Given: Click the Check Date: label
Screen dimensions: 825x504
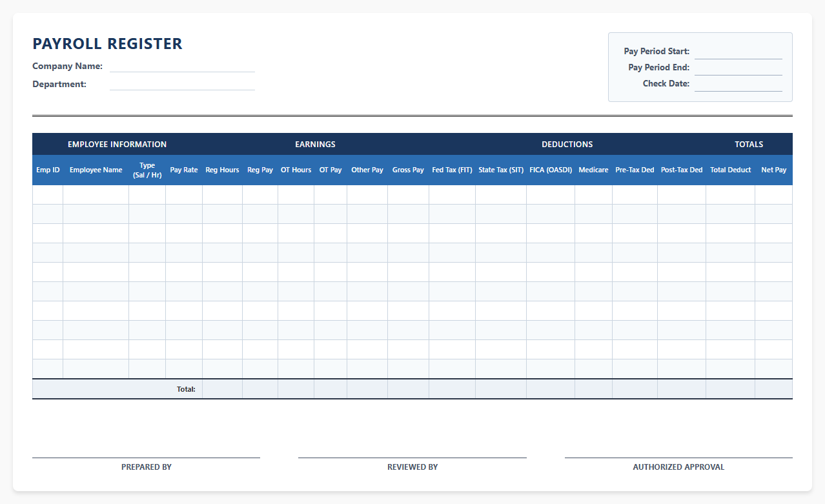Looking at the screenshot, I should [666, 84].
